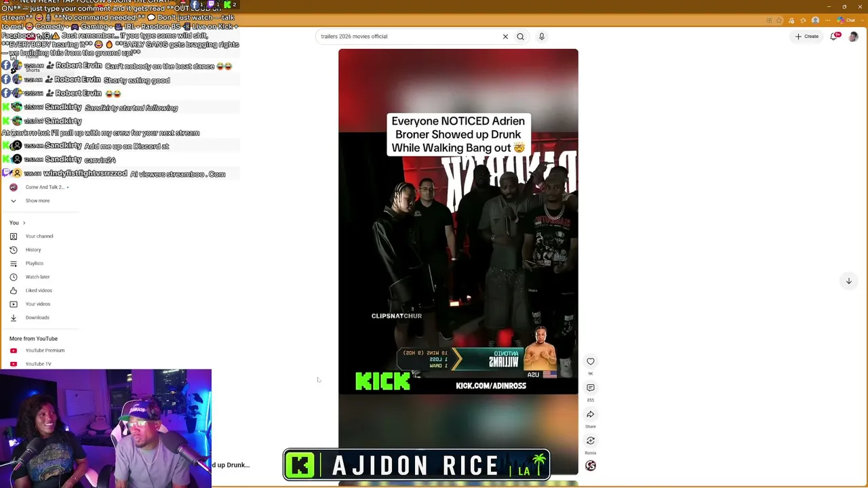This screenshot has height=488, width=868.
Task: Click the Downloads arrow icon
Action: click(x=14, y=318)
